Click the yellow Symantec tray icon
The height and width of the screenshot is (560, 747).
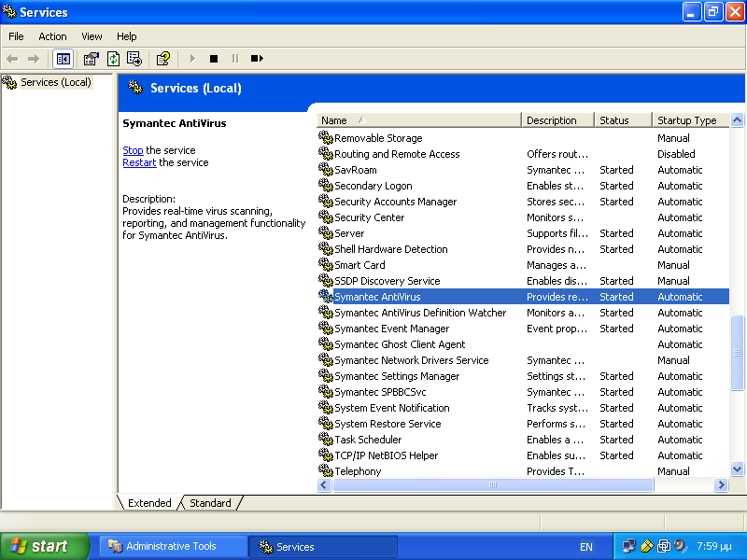(646, 546)
